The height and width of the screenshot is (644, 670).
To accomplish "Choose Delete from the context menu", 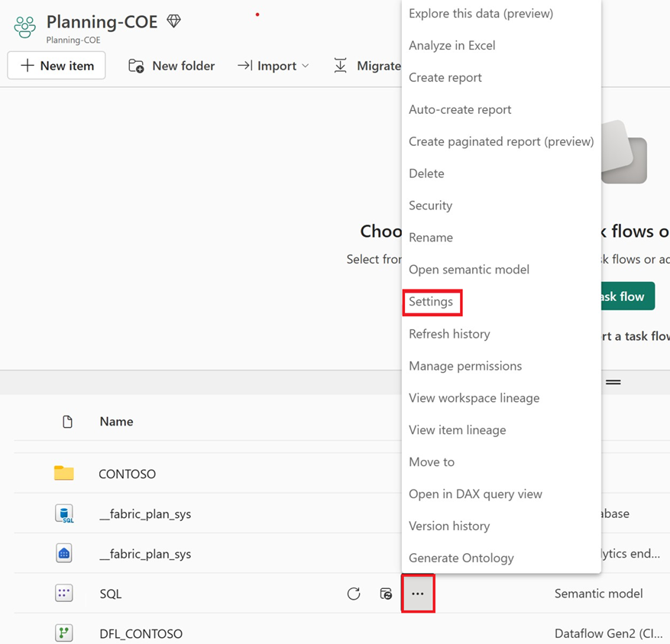I will (426, 173).
